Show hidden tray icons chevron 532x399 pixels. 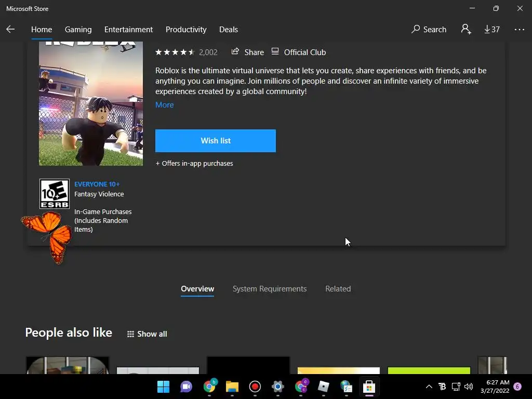pos(429,387)
